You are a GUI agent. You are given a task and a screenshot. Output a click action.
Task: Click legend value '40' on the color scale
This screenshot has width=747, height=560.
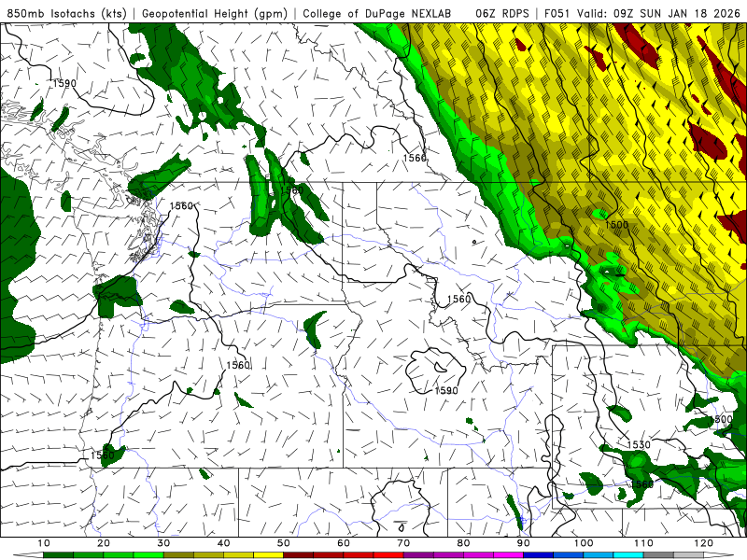(x=223, y=543)
